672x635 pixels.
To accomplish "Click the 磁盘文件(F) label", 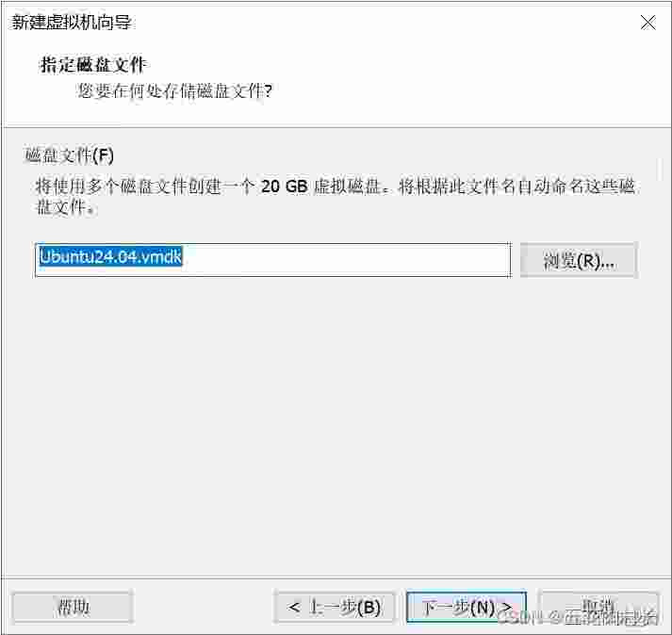I will click(x=69, y=155).
